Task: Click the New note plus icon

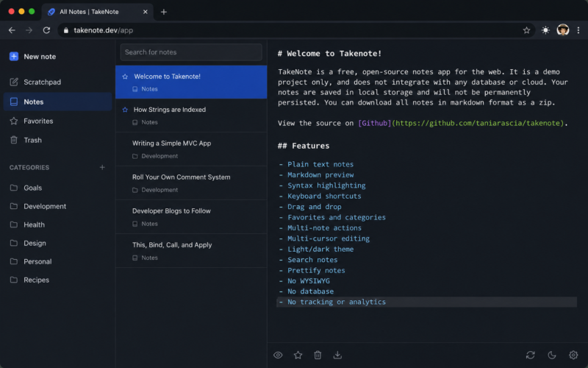Action: (14, 57)
